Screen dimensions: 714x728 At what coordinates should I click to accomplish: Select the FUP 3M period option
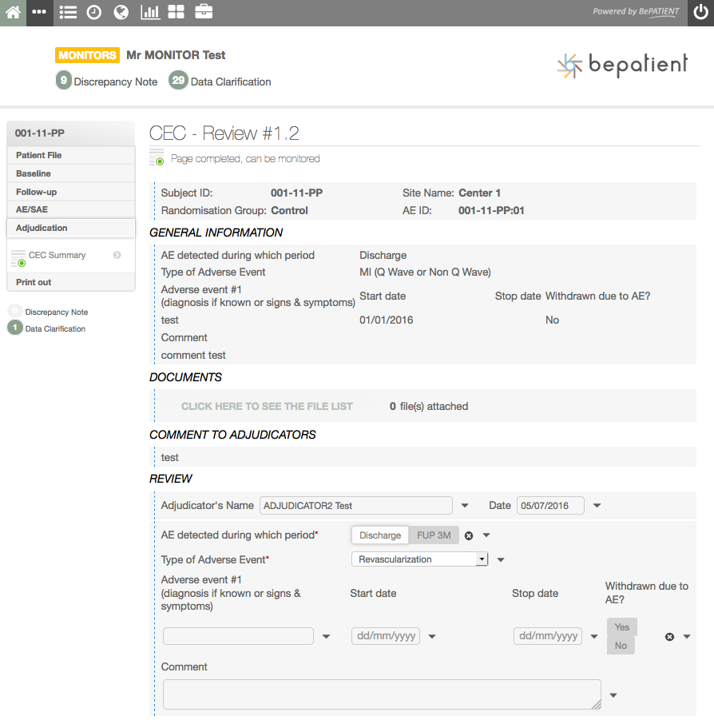tap(434, 535)
